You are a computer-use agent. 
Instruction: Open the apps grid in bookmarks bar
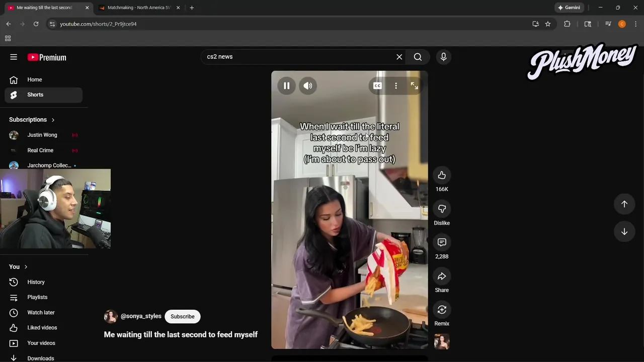8,38
